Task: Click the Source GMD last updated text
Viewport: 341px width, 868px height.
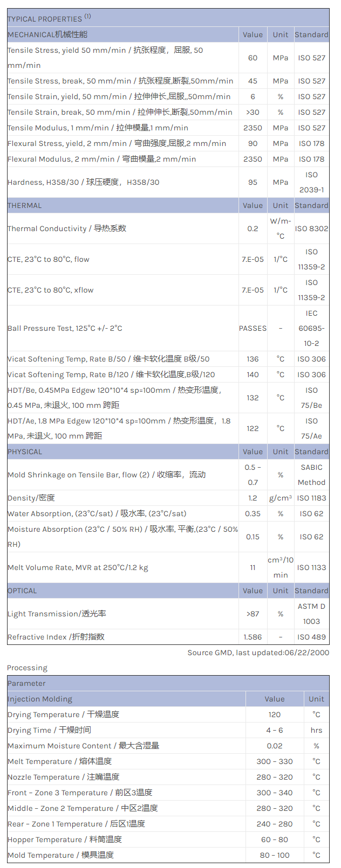Action: pos(258,652)
